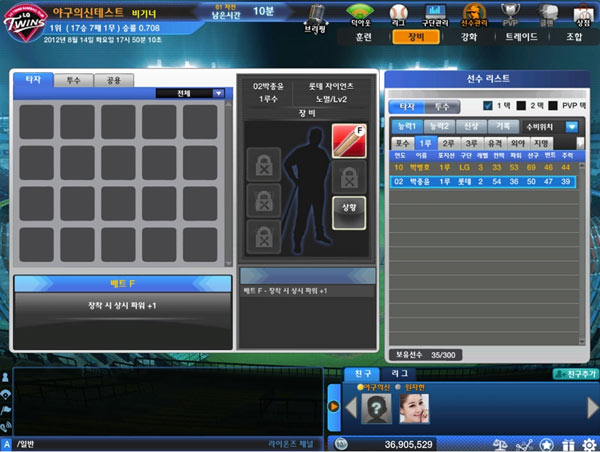Switch to the 강화 tab
Image resolution: width=600 pixels, height=452 pixels.
468,36
